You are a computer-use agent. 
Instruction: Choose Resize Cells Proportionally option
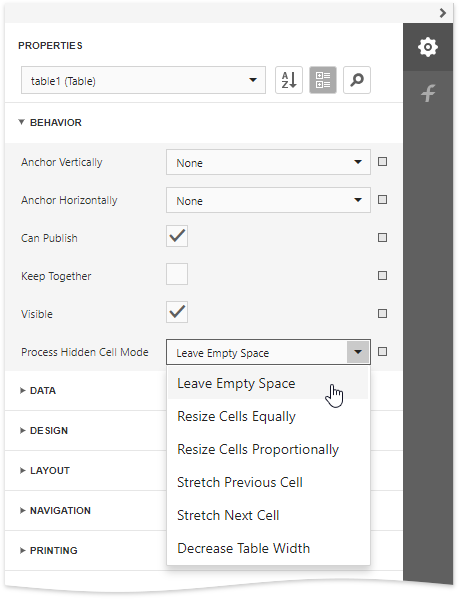[x=268, y=449]
